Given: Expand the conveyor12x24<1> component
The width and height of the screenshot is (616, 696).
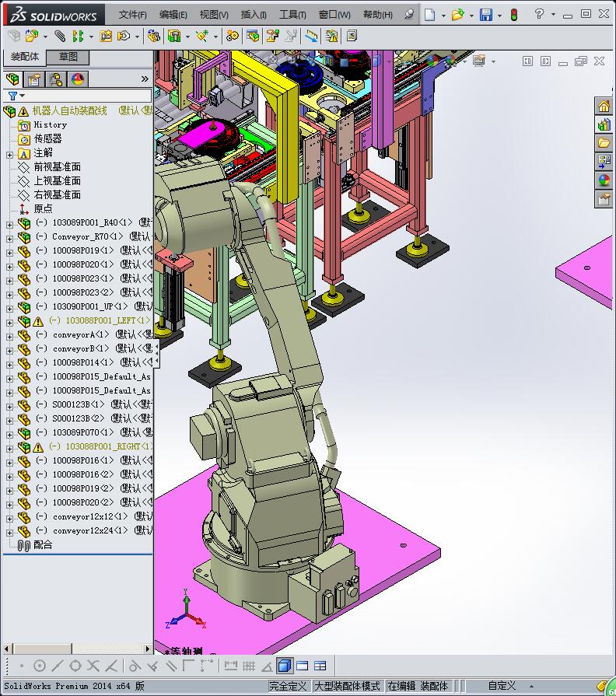Looking at the screenshot, I should tap(10, 533).
